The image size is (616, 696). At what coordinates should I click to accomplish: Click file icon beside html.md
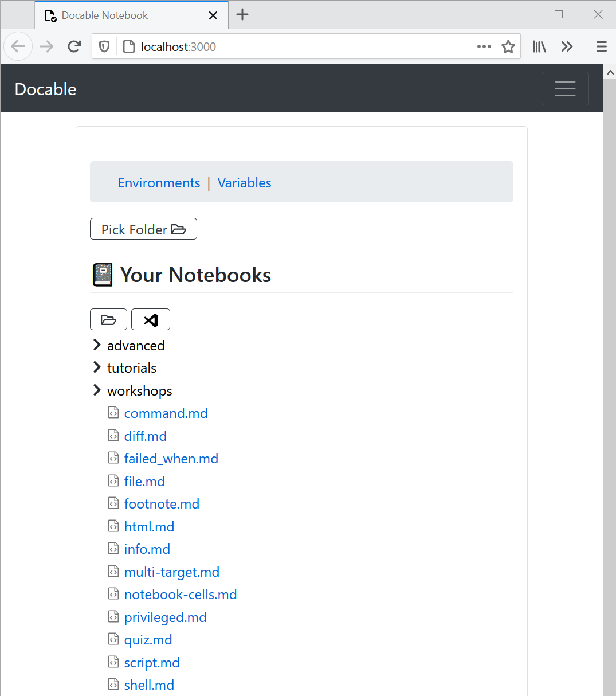point(113,526)
